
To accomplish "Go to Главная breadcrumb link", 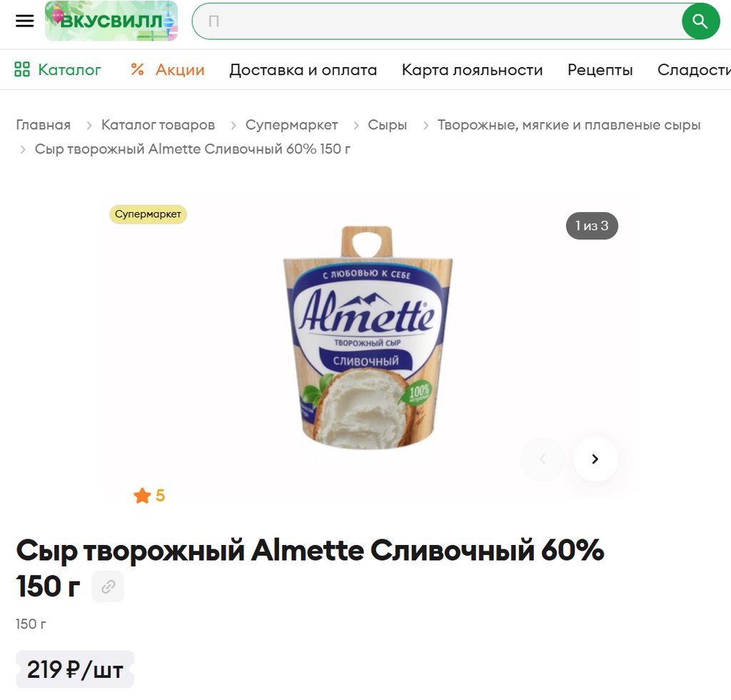I will click(44, 125).
